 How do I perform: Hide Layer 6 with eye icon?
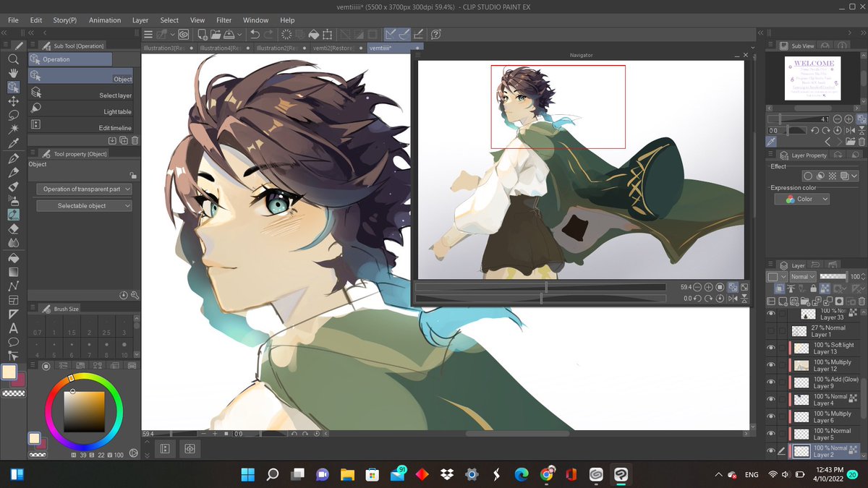point(771,416)
